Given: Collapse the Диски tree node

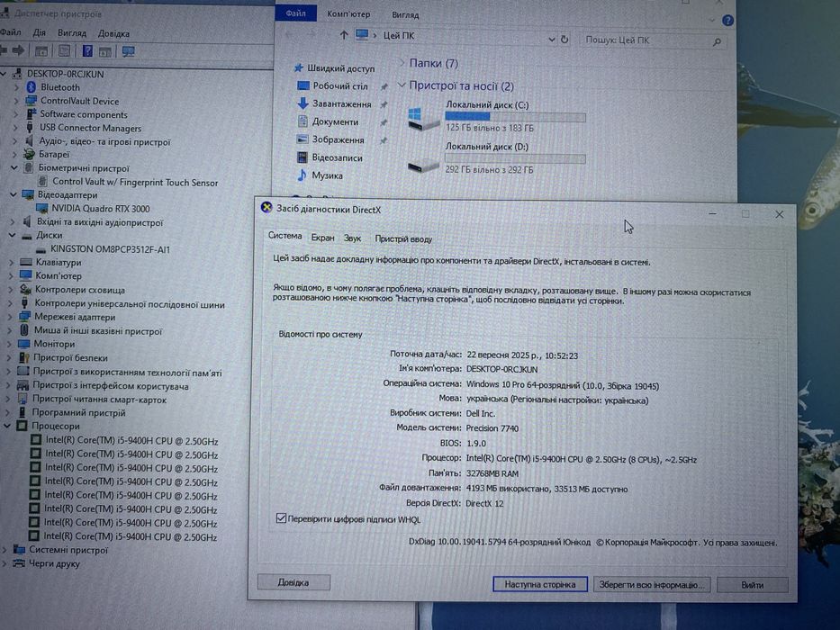Looking at the screenshot, I should 13,235.
